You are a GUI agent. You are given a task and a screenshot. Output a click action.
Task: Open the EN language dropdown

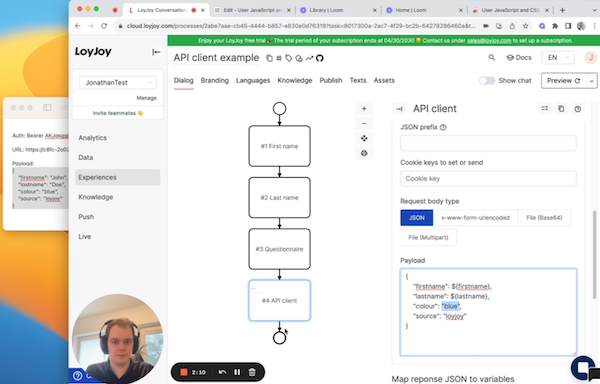pos(558,58)
